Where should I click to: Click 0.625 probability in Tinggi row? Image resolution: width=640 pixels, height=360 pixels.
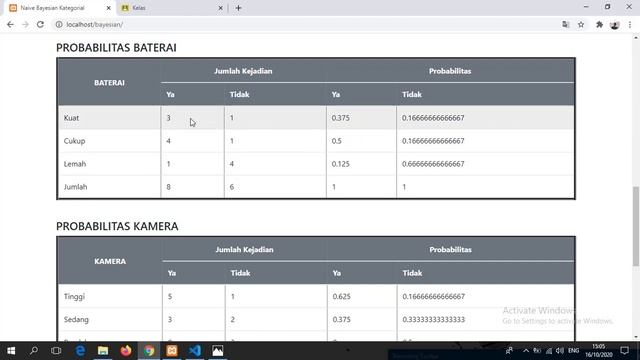[341, 296]
